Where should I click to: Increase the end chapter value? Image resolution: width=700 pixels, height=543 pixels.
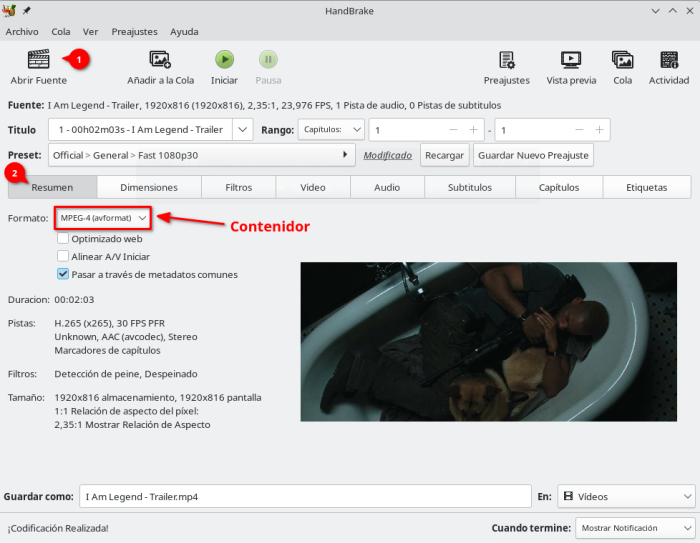pos(599,130)
